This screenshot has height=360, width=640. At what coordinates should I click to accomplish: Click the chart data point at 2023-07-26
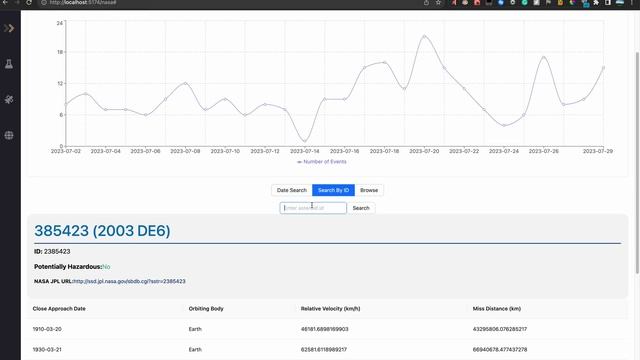pyautogui.click(x=544, y=57)
